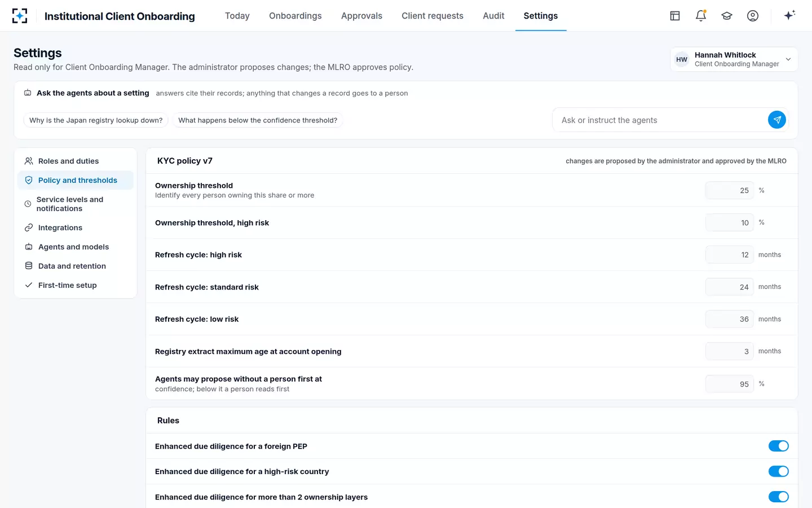Open the sparkle AI assistant icon
The image size is (812, 508).
(x=789, y=15)
